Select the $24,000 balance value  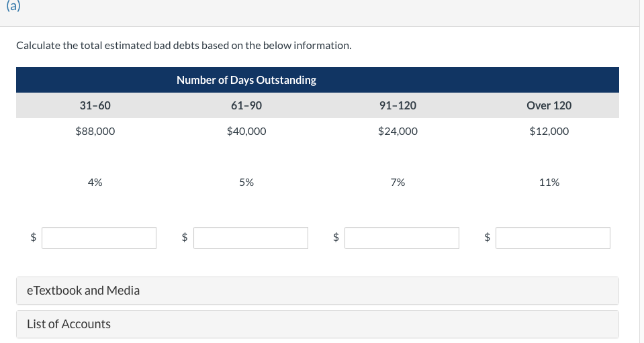[x=398, y=132]
